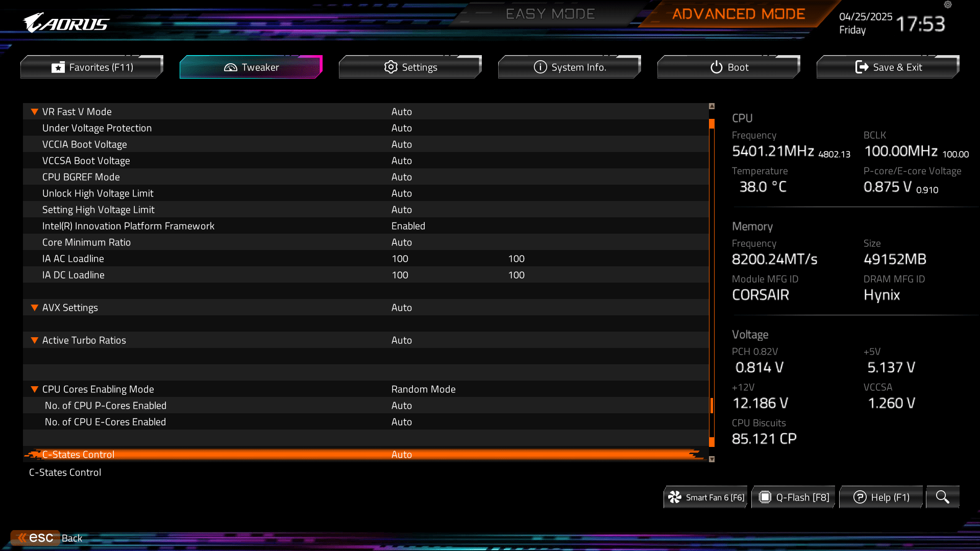This screenshot has height=551, width=980.
Task: Switch to Easy Mode
Action: pos(550,14)
